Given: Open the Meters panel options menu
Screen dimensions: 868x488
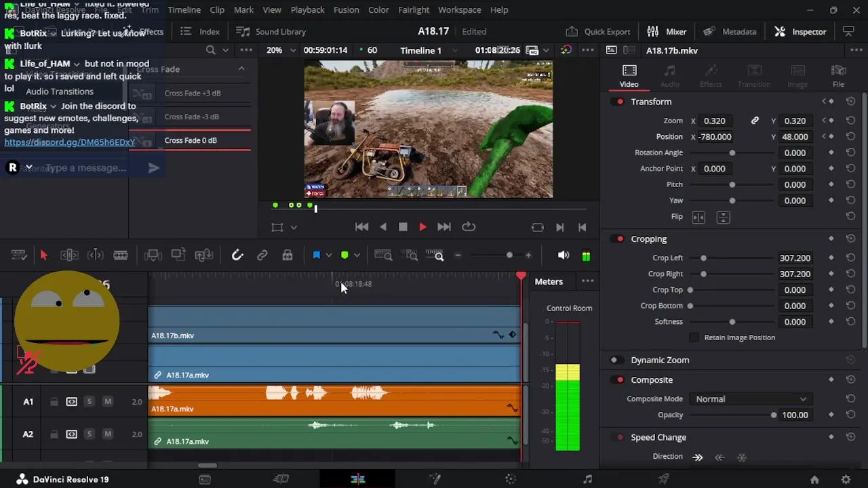Looking at the screenshot, I should coord(587,281).
